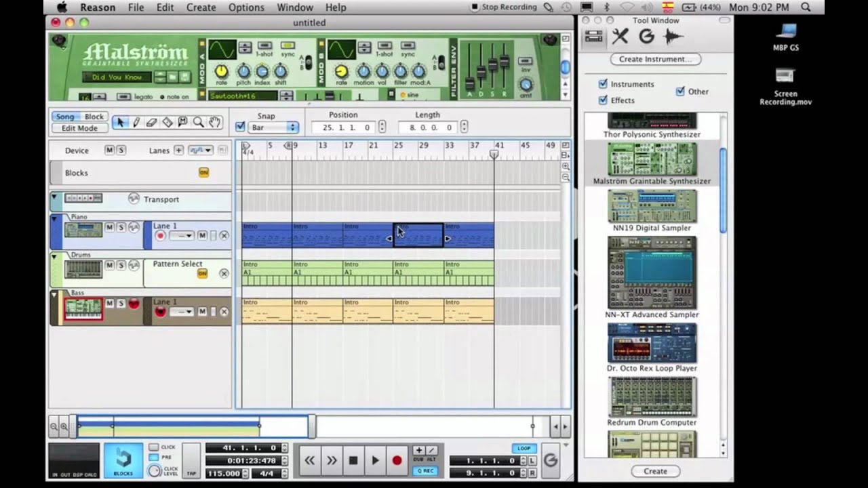Select the Pencil tool
Screen dimensions: 868x488
(x=136, y=122)
